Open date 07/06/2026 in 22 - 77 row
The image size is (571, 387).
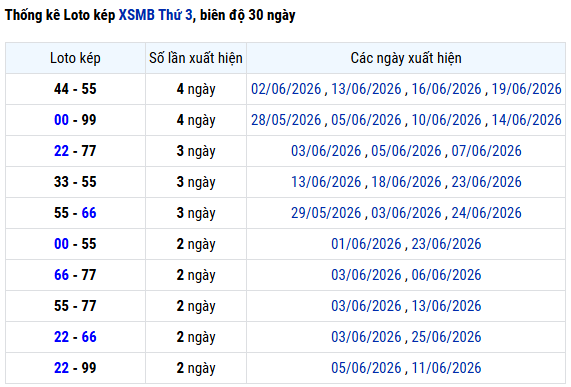pos(487,151)
